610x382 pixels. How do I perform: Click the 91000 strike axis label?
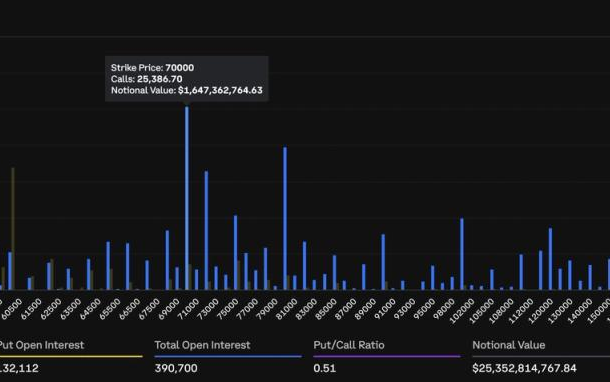click(385, 309)
